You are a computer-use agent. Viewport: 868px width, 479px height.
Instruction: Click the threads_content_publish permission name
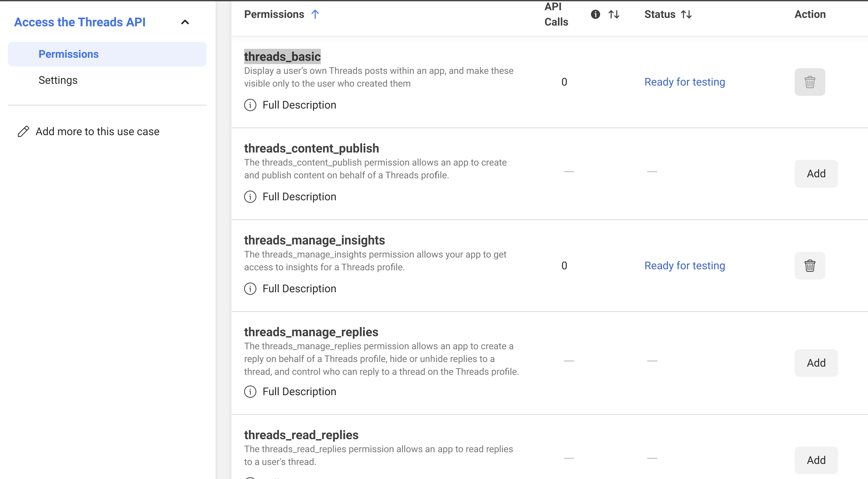point(311,148)
